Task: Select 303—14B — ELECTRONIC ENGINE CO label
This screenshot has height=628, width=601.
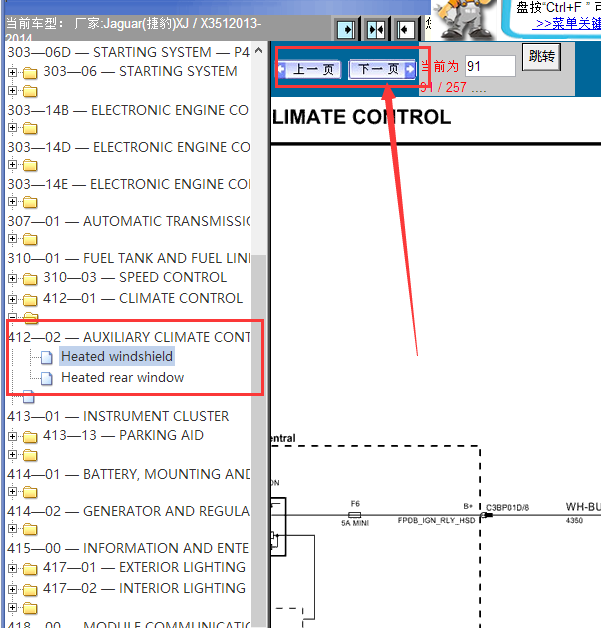Action: tap(128, 110)
